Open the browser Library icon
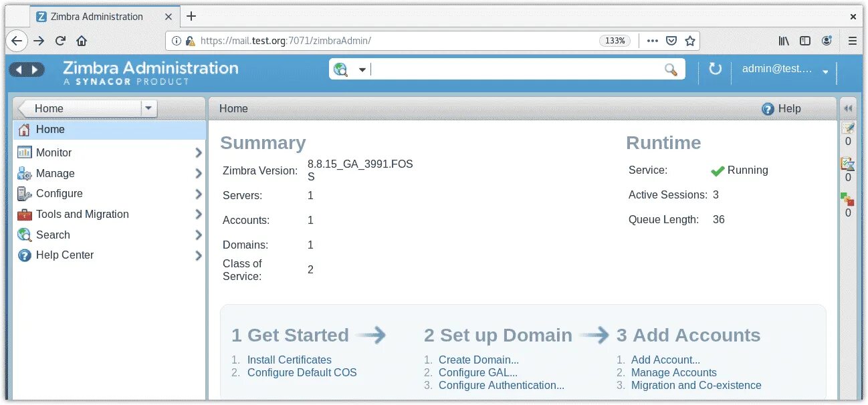Screen dimensions: 868x405 coord(784,41)
